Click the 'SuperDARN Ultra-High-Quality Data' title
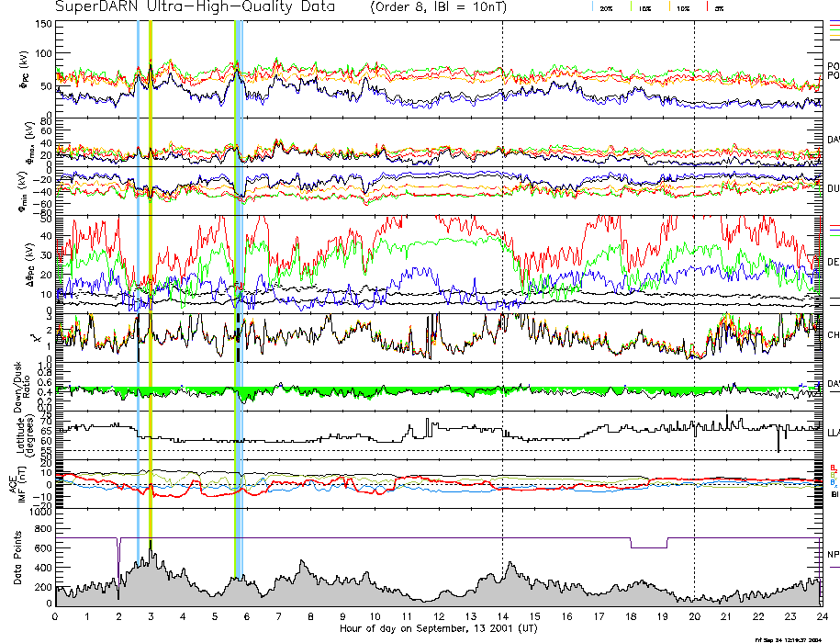The image size is (840, 643). tap(195, 7)
